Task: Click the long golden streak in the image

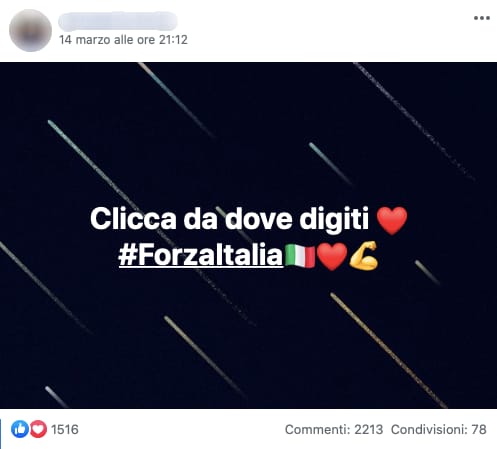Action: [x=388, y=350]
